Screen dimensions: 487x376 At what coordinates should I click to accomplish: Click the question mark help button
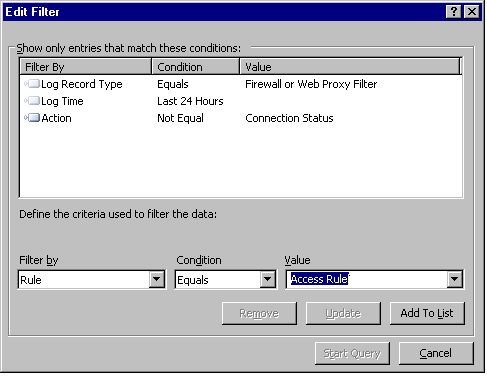tap(453, 12)
